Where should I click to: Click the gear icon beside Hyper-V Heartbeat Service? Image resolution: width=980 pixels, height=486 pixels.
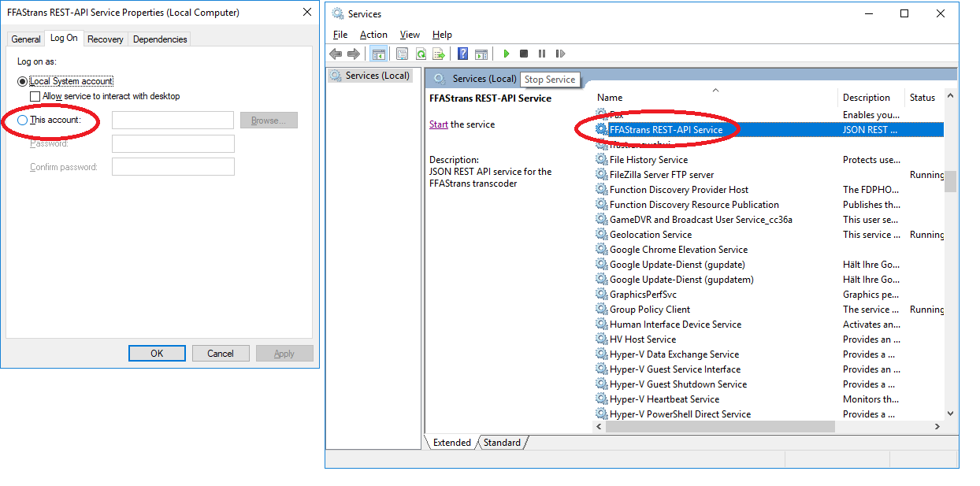602,399
